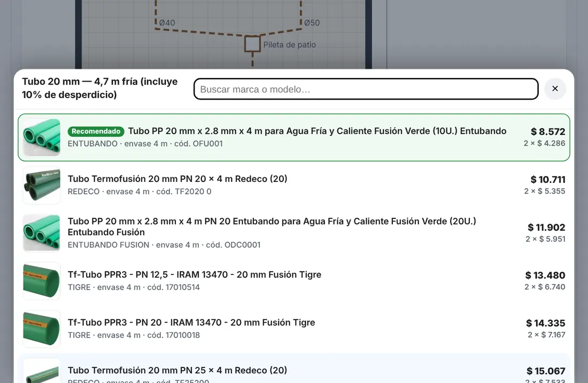Open thumbnail of Tigre 17010018 tube
The width and height of the screenshot is (588, 383).
(x=42, y=328)
